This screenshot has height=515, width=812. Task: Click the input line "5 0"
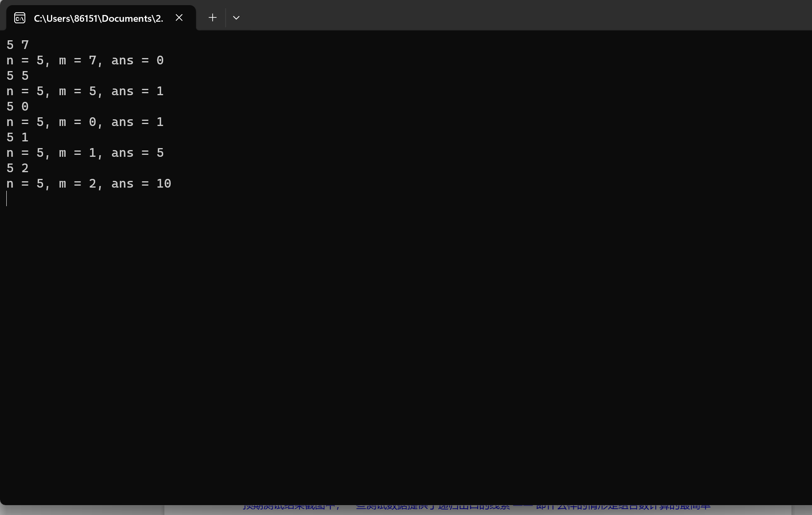coord(18,107)
